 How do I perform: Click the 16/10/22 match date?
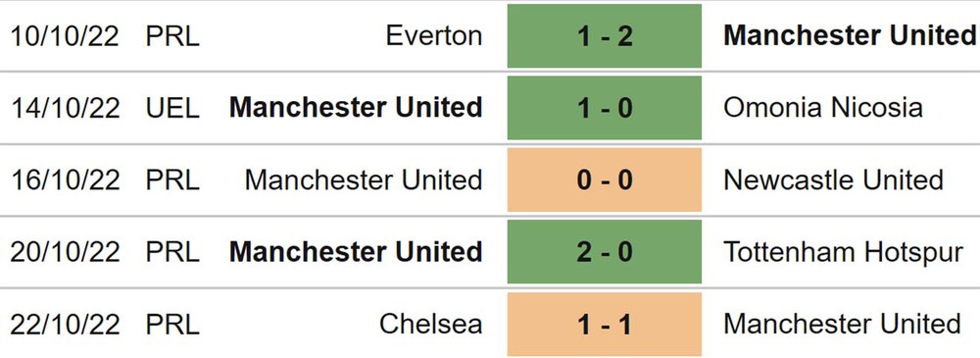pyautogui.click(x=65, y=180)
